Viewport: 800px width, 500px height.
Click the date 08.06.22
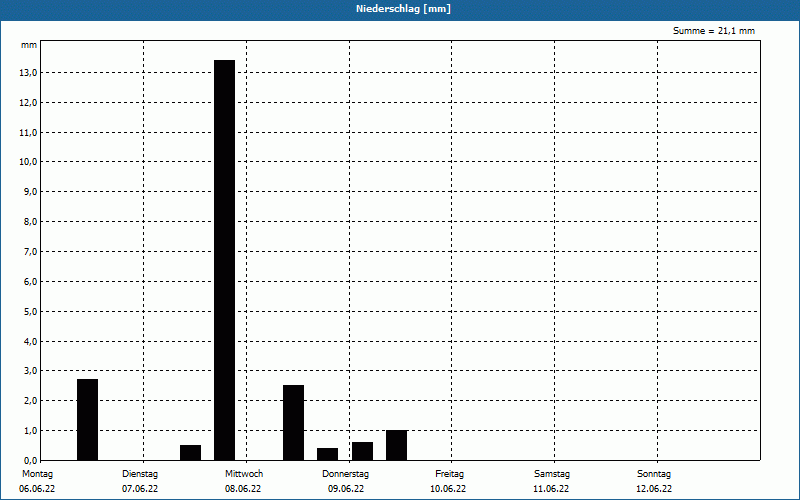click(x=243, y=489)
